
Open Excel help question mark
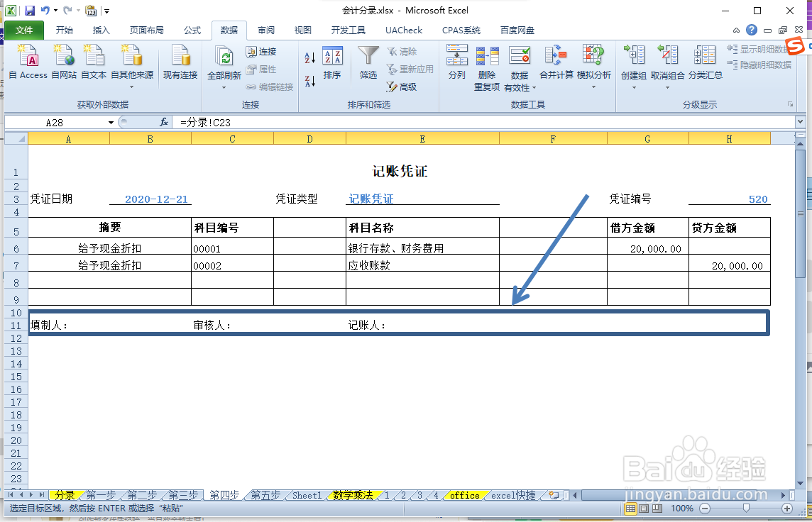752,30
